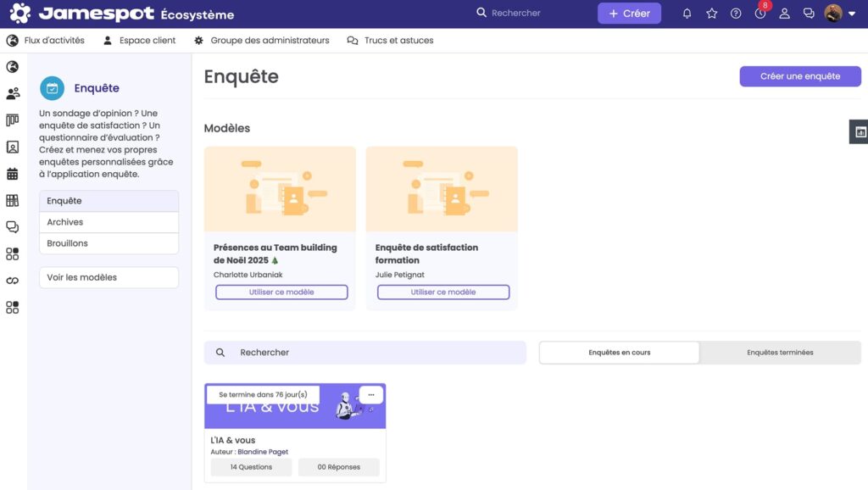The width and height of the screenshot is (868, 490).
Task: Click the magnifier icon in top search
Action: (481, 13)
